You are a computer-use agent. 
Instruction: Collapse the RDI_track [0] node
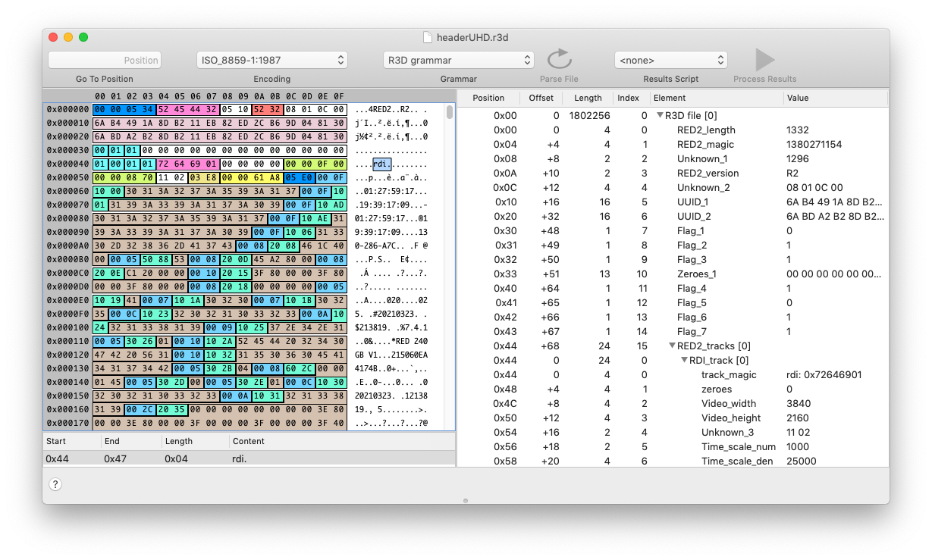684,361
